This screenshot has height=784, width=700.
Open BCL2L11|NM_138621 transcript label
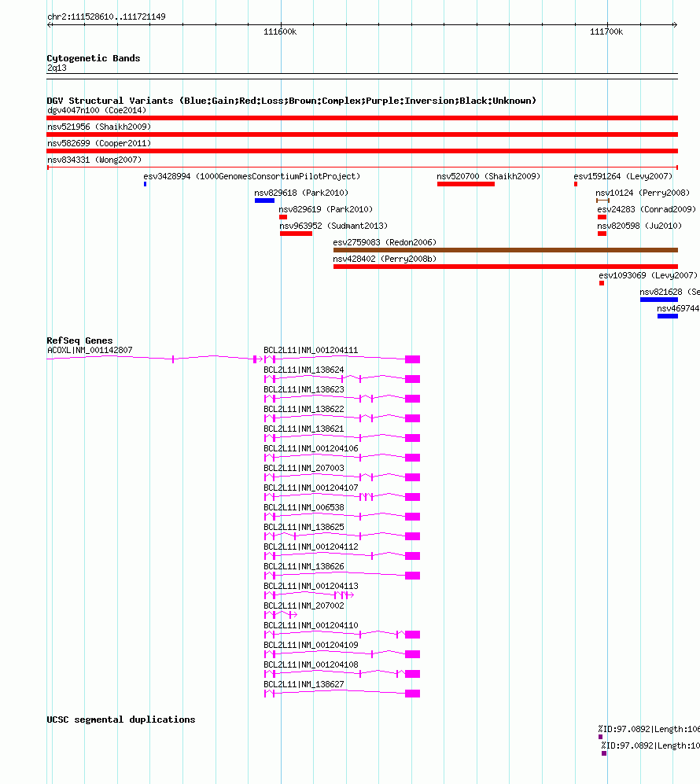point(304,429)
